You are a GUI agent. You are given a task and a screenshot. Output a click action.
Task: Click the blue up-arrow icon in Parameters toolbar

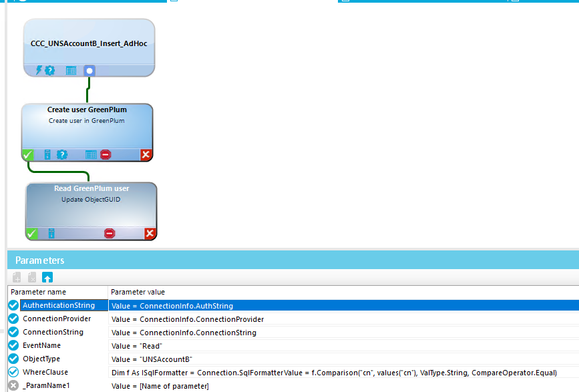(x=47, y=276)
